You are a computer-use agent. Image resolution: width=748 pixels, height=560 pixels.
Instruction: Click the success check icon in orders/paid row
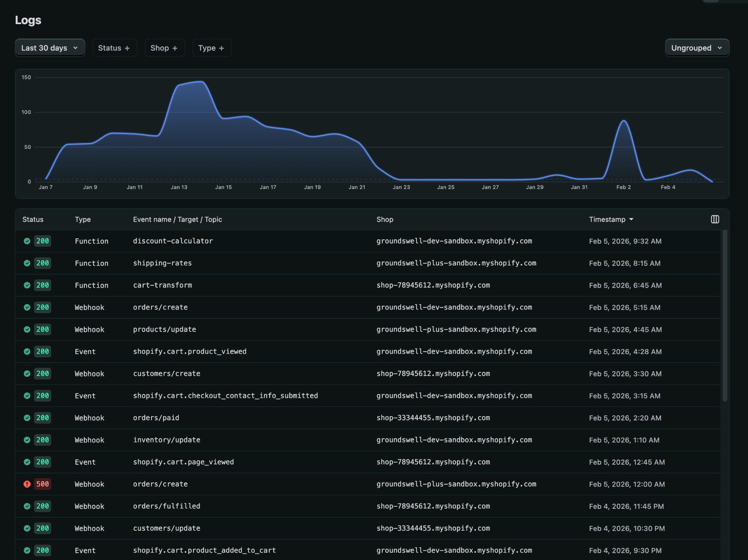pos(27,418)
